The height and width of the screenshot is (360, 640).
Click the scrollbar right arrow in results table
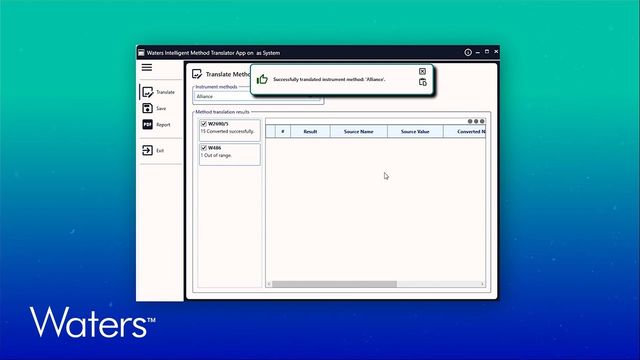(482, 284)
